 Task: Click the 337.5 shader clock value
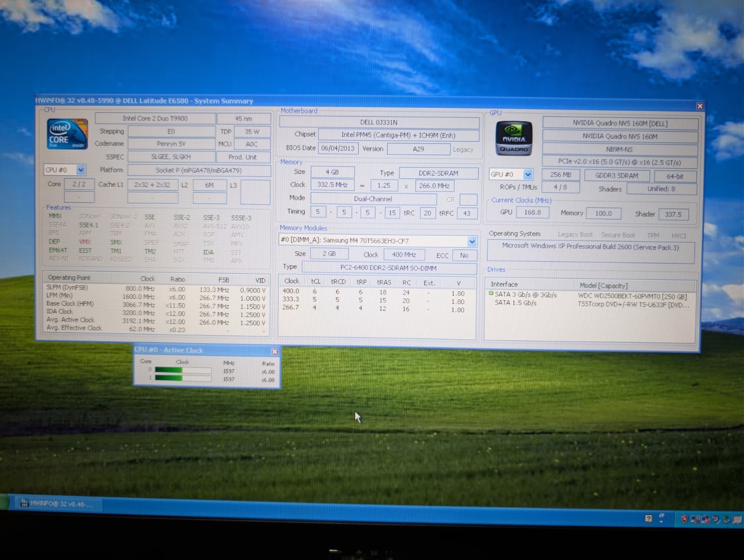[673, 214]
